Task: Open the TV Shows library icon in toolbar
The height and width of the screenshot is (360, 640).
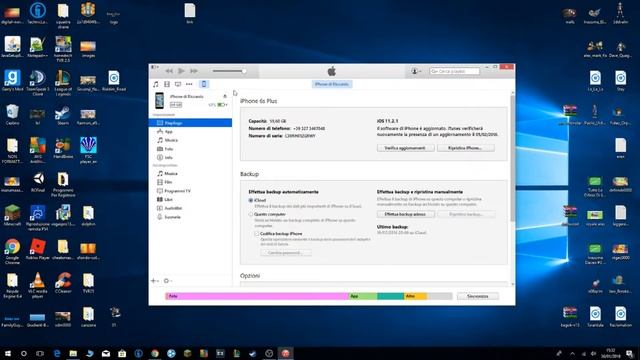Action: click(x=178, y=84)
